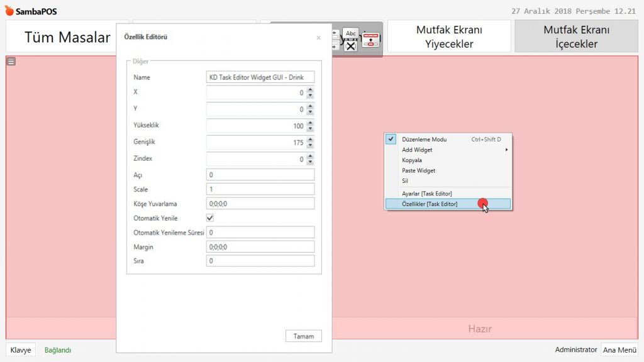Screen dimensions: 644x362
Task: Click the Name input field
Action: pyautogui.click(x=260, y=77)
